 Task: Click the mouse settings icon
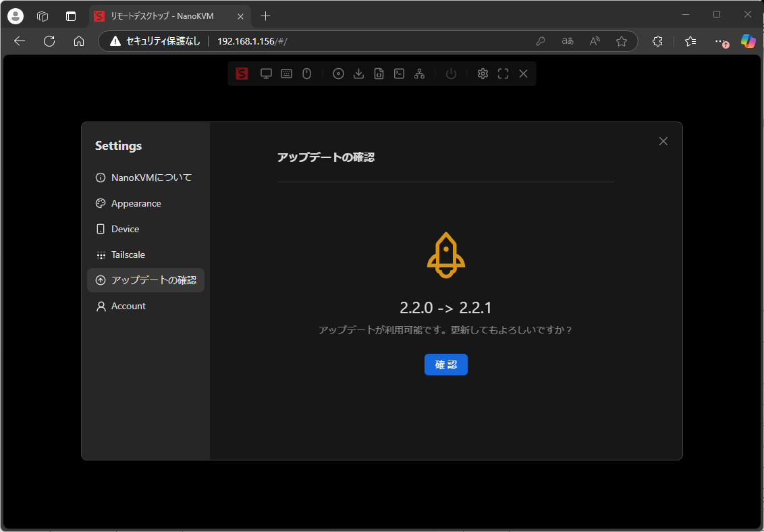click(x=306, y=74)
